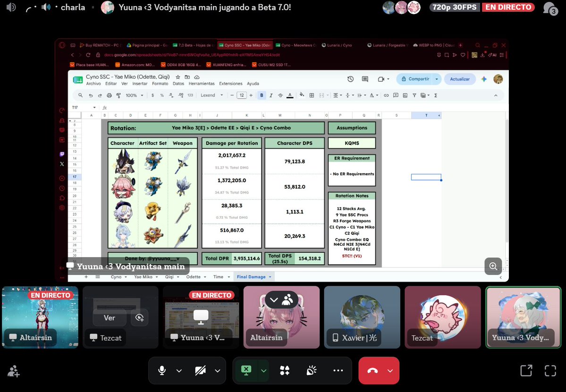Decrease font size with minus button
Image resolution: width=566 pixels, height=392 pixels.
pyautogui.click(x=232, y=95)
